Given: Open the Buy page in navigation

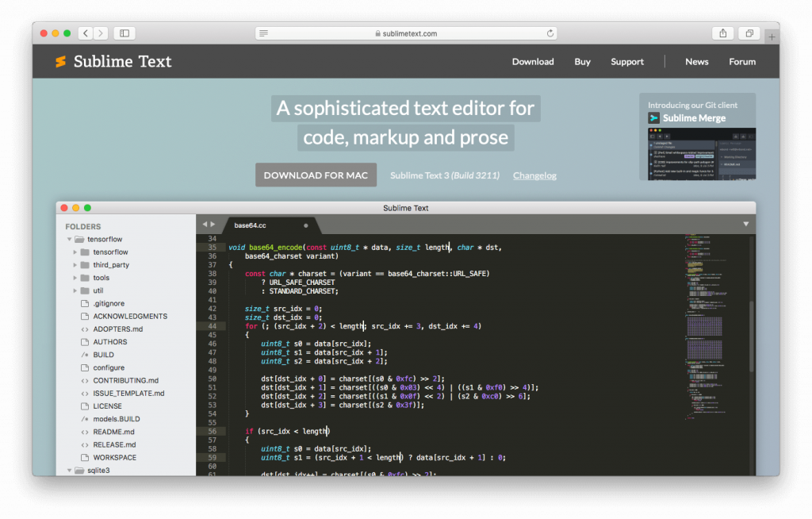Looking at the screenshot, I should click(x=582, y=62).
